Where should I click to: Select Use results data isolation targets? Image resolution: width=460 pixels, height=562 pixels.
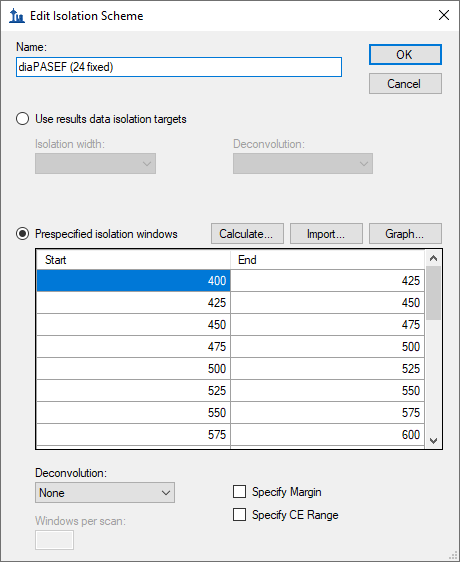pyautogui.click(x=23, y=119)
